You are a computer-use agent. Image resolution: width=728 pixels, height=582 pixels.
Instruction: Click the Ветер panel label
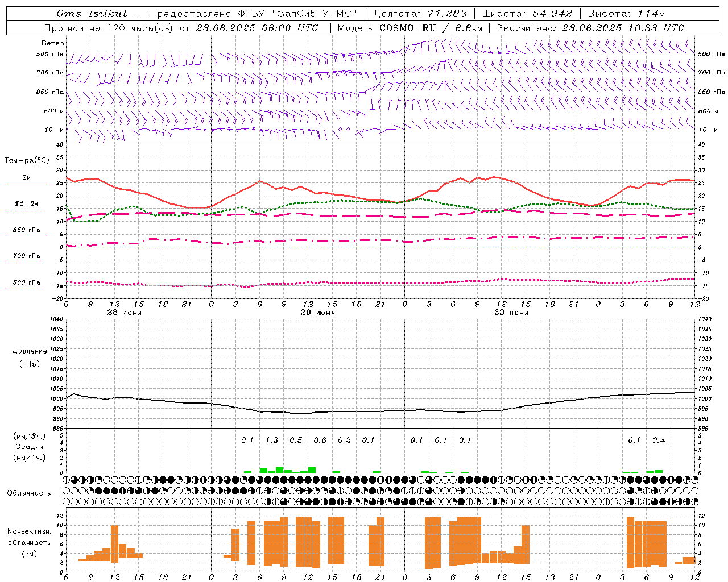pos(52,43)
